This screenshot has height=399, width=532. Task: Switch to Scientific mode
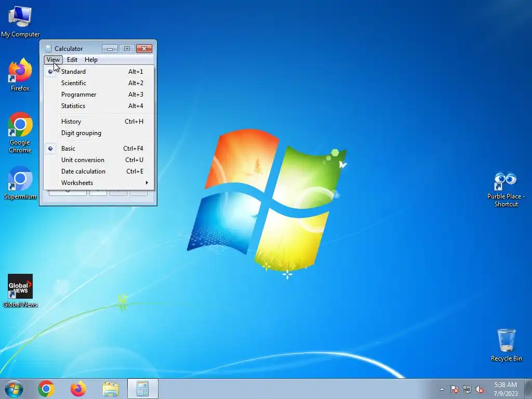(98, 83)
